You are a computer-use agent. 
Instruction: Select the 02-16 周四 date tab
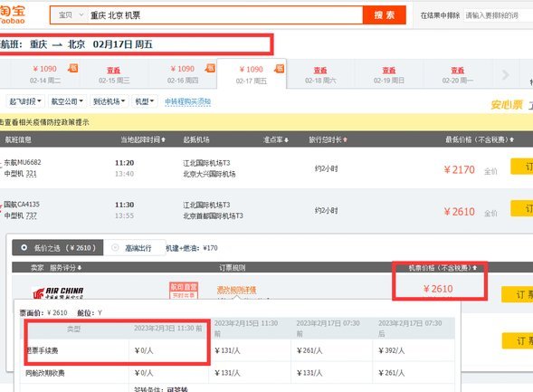click(183, 74)
